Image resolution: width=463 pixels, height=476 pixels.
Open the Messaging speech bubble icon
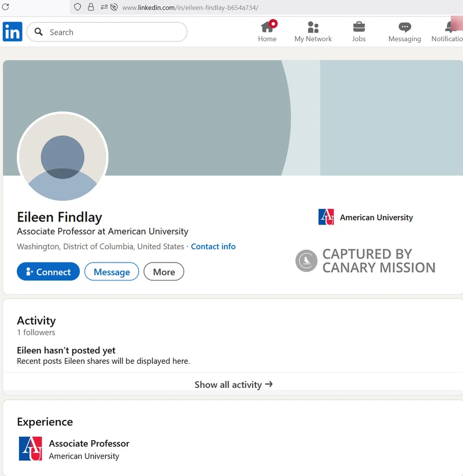click(x=405, y=27)
